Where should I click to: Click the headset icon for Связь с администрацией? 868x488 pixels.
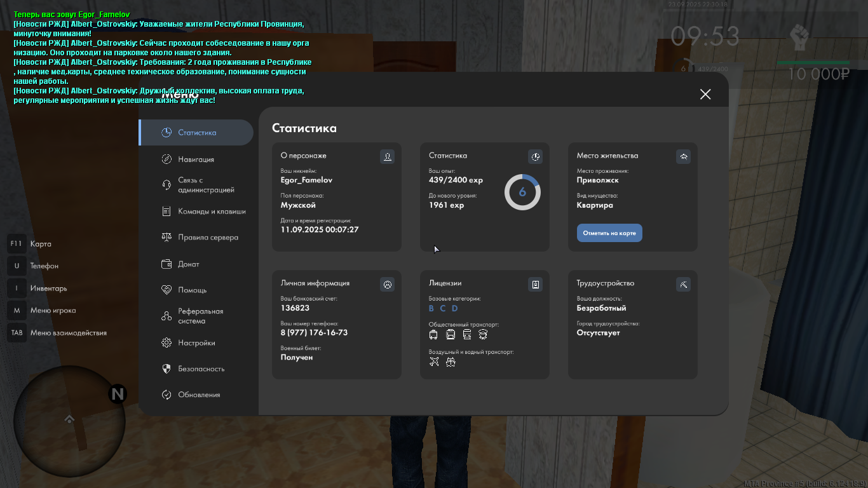[x=166, y=185]
